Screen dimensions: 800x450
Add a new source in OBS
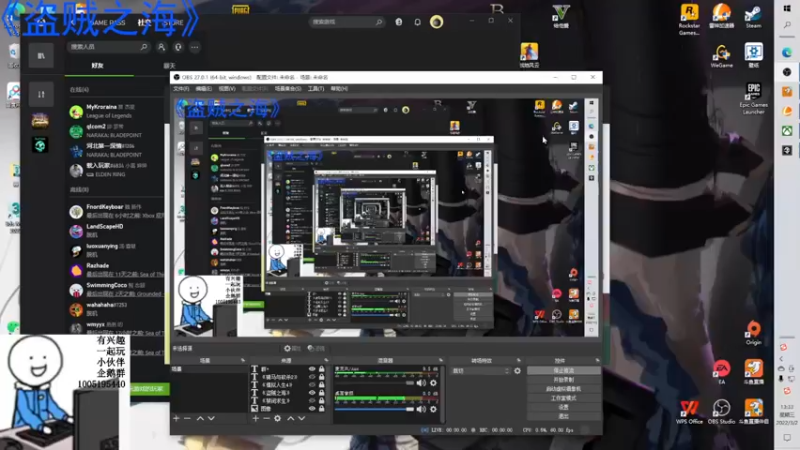tap(256, 418)
